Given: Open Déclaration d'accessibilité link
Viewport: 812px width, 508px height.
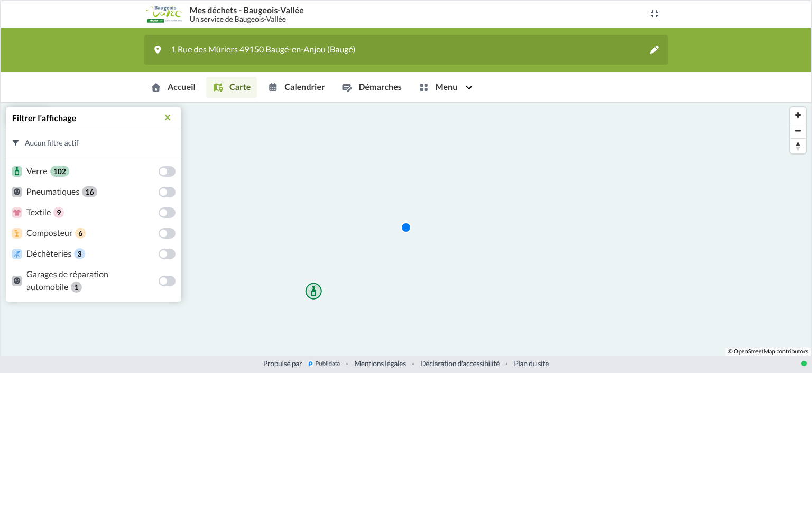Looking at the screenshot, I should click(x=460, y=364).
